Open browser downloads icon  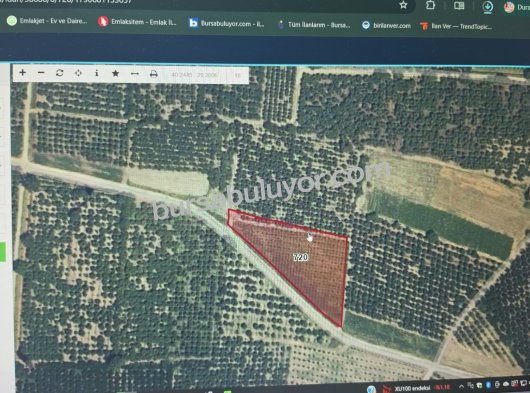[x=487, y=7]
